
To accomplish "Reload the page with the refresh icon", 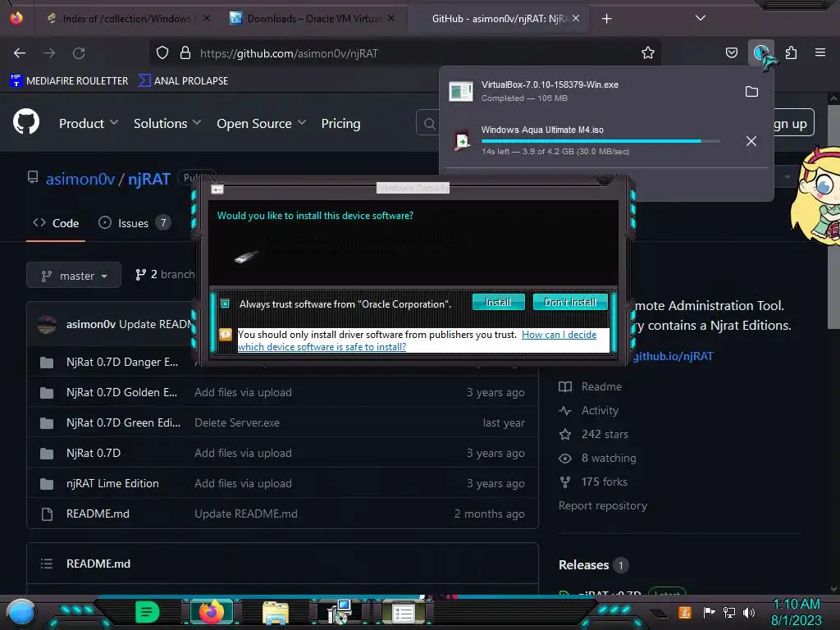I will point(79,53).
